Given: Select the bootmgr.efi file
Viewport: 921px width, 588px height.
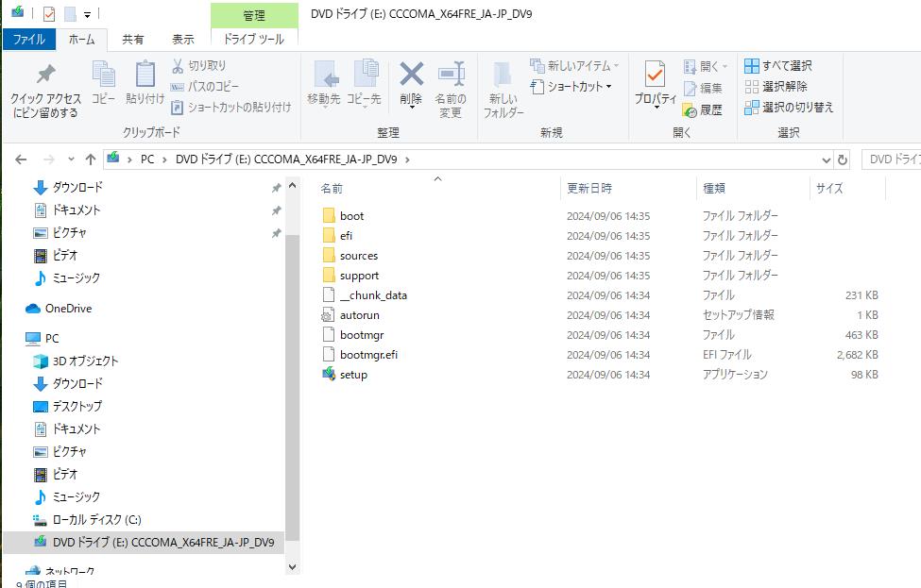Looking at the screenshot, I should pyautogui.click(x=368, y=355).
